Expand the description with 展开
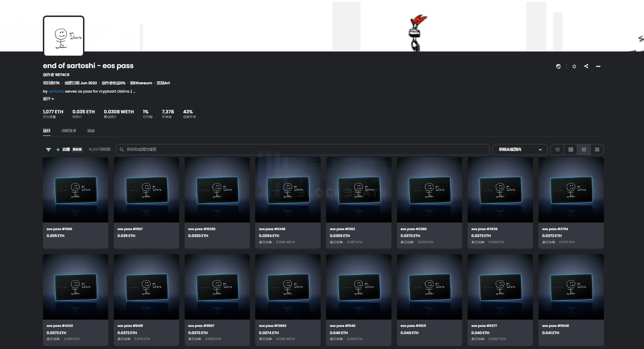Screen dimensions: 644x349 coord(48,99)
